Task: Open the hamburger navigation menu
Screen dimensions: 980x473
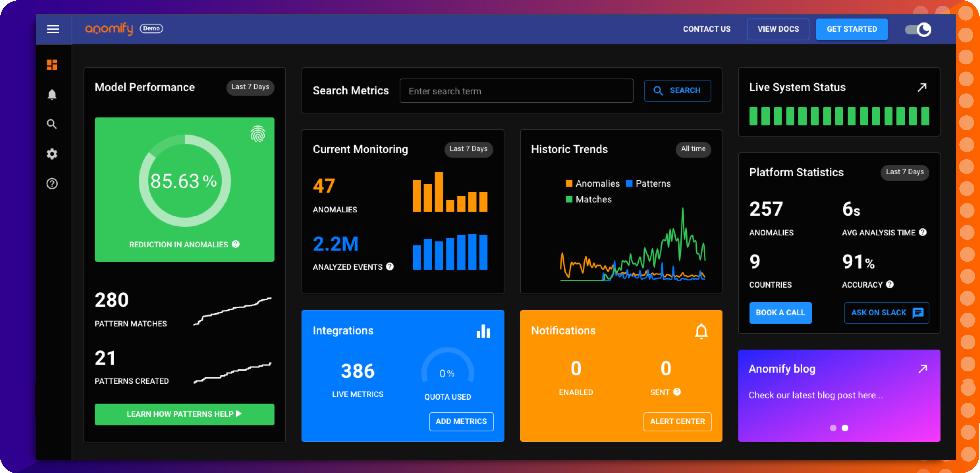Action: click(53, 29)
